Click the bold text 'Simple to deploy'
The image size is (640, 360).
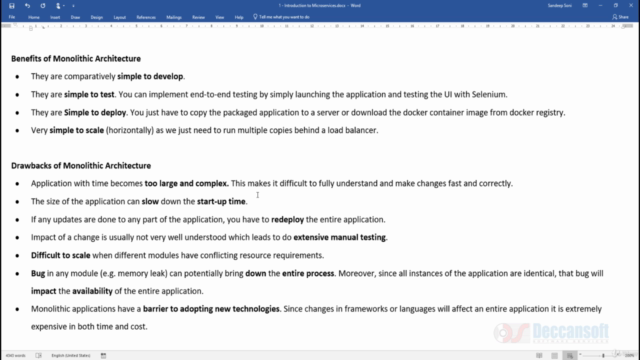(x=95, y=112)
